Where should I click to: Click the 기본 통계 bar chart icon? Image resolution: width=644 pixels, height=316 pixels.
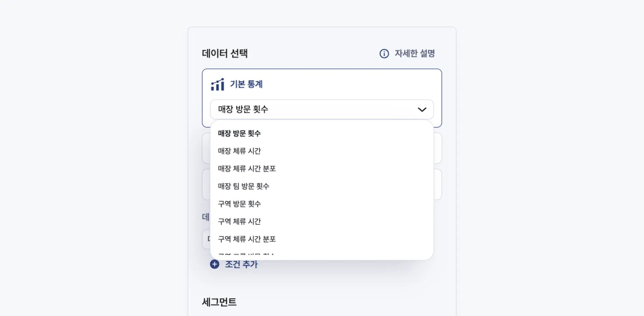click(x=217, y=85)
